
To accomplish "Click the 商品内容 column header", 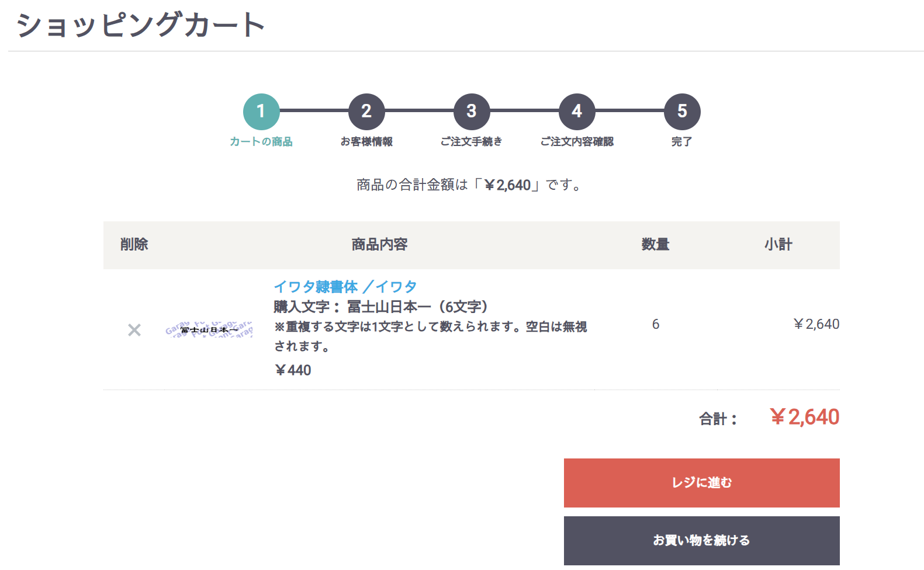I will [379, 245].
